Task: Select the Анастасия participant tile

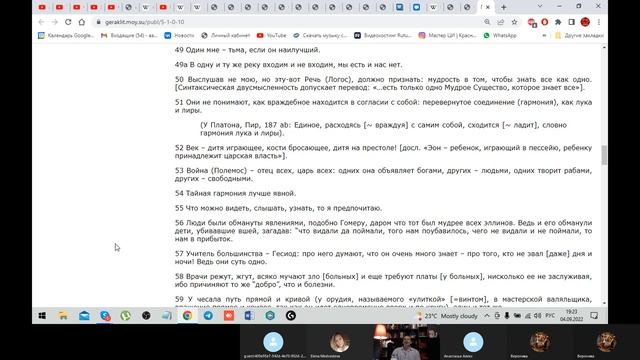Action: tap(473, 342)
